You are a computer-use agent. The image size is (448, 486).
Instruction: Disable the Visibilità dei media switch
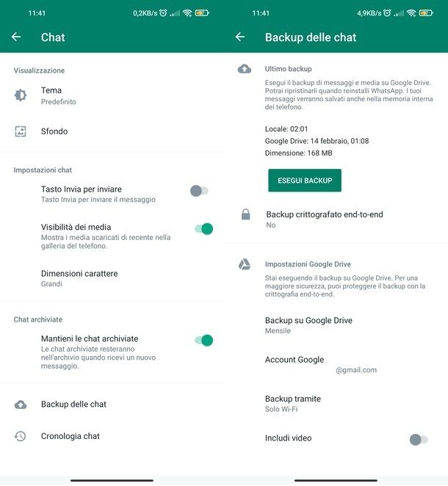pos(204,229)
